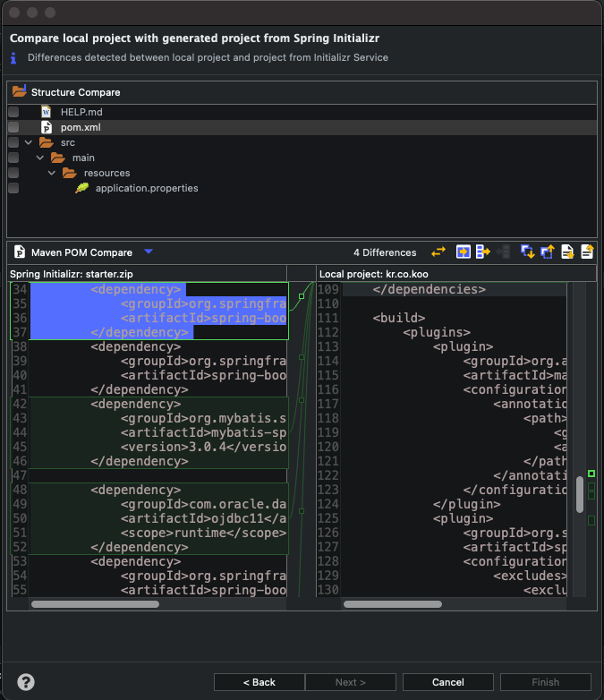Click the src folder icon

(x=46, y=142)
